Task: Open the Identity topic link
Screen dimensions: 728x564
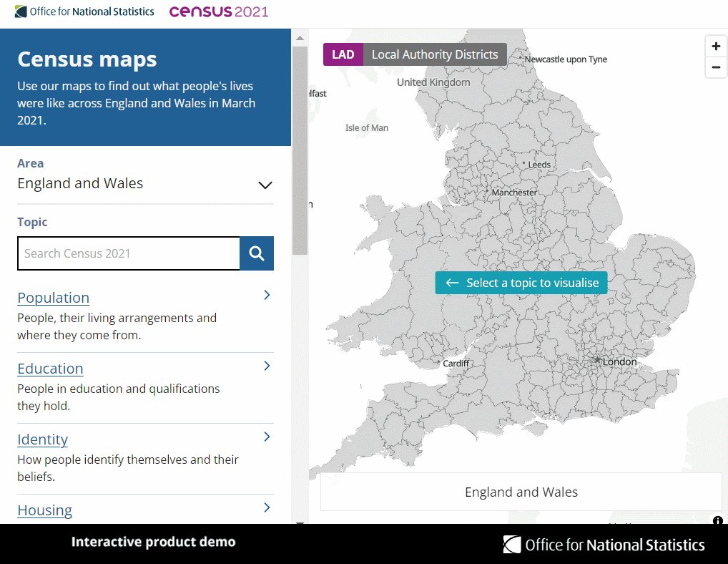Action: pos(42,439)
